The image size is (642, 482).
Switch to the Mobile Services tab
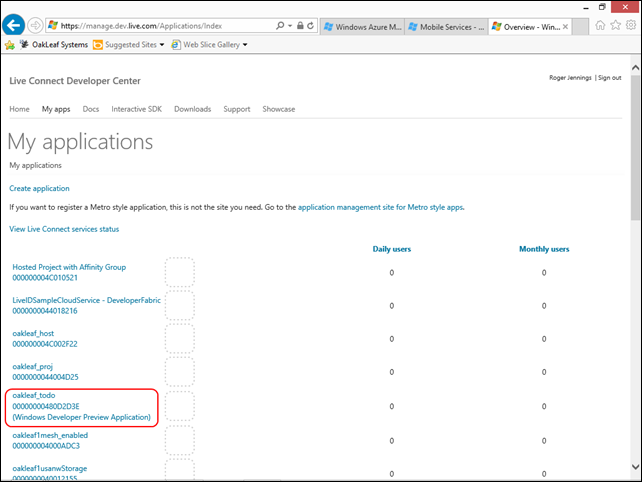pos(446,27)
